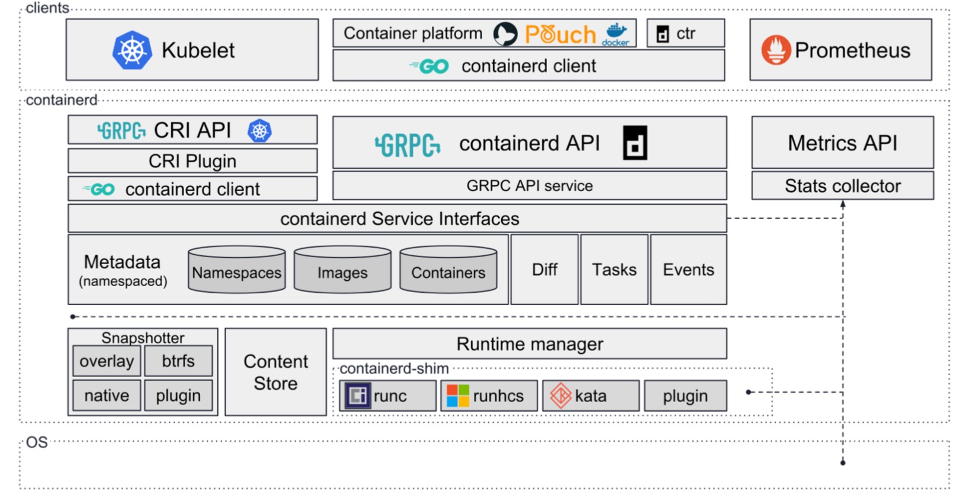Select the "Diff" box

coord(545,270)
